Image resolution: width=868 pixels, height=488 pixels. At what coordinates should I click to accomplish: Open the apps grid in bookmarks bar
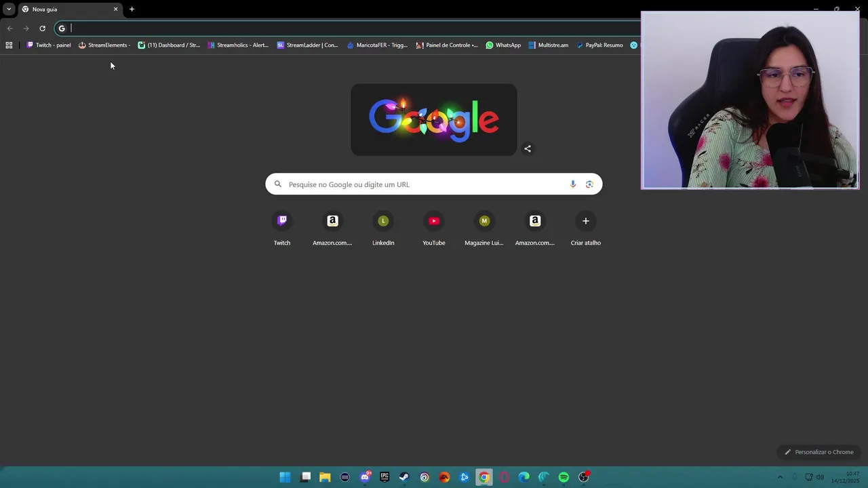tap(9, 45)
